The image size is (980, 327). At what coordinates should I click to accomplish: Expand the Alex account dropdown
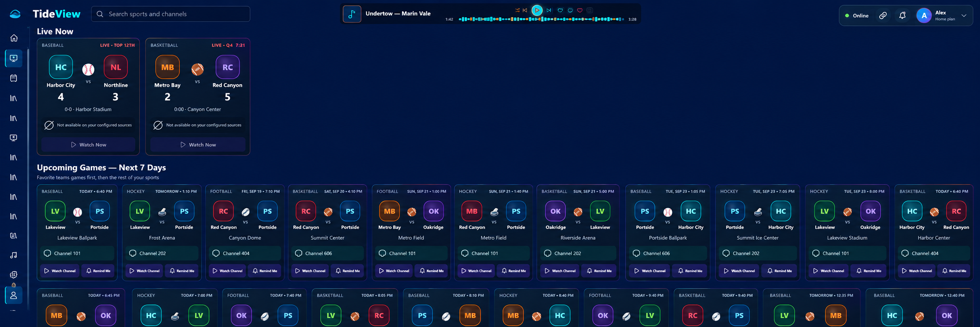(964, 15)
